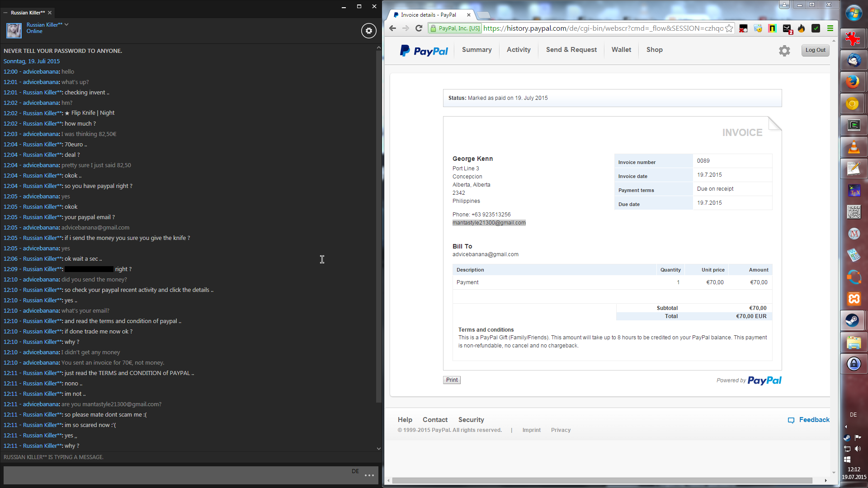The image size is (868, 488).
Task: Click the flame extension icon
Action: point(802,28)
